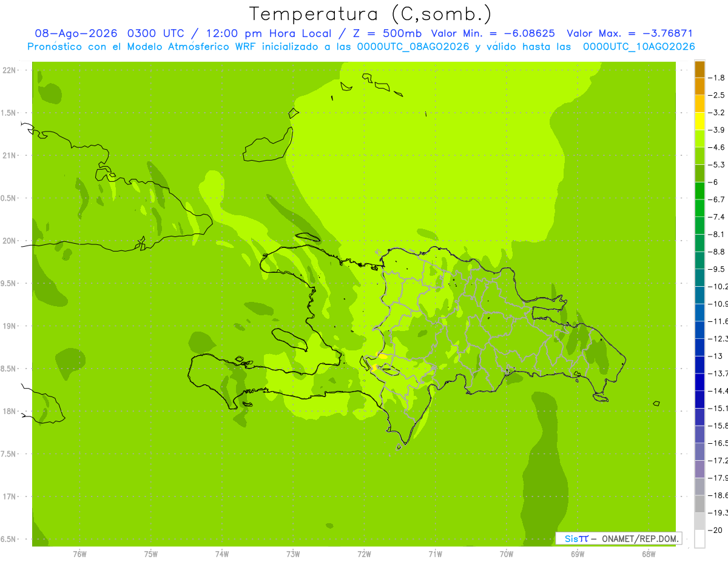Screen dimensions: 728x562
Task: Click the '-8.1' colorbar value
Action: pyautogui.click(x=716, y=234)
